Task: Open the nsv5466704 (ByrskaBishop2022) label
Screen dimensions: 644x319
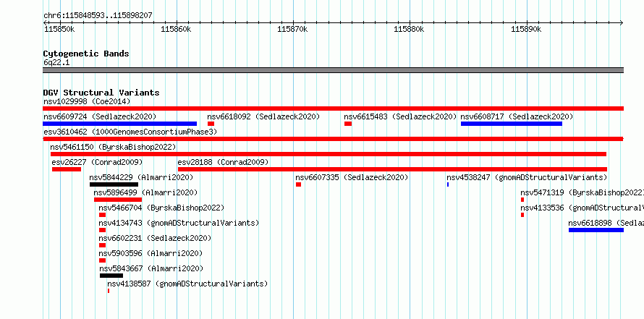Action: (161, 208)
